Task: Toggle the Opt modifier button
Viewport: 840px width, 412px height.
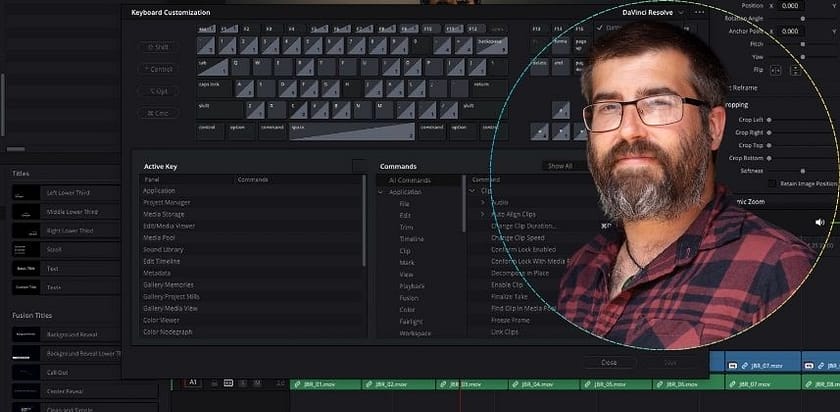Action: pos(159,91)
